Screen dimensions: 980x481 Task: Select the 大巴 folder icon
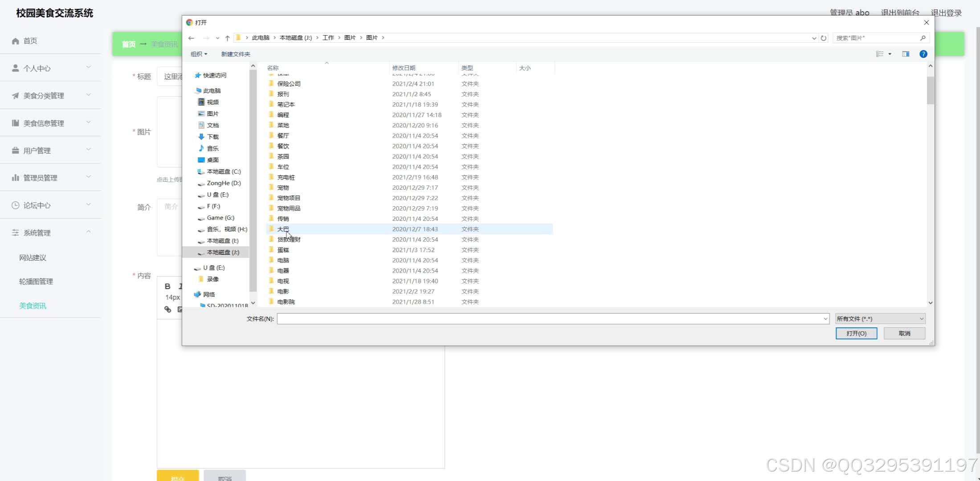tap(271, 229)
